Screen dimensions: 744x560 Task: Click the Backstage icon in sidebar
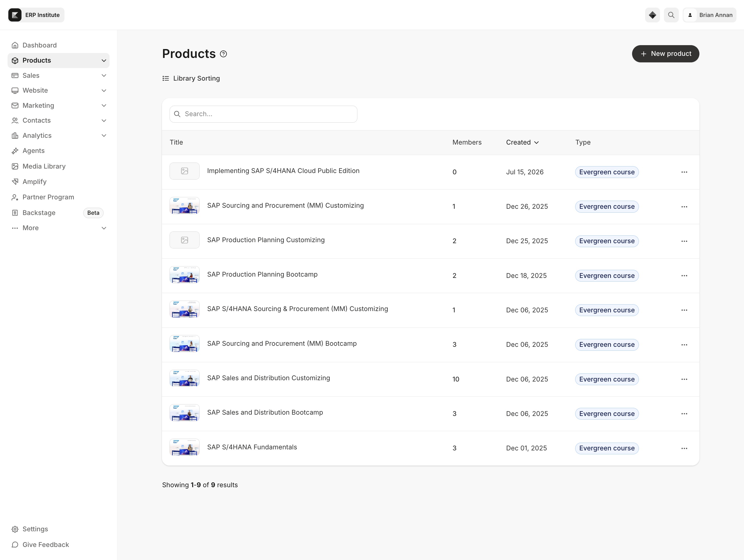tap(15, 213)
